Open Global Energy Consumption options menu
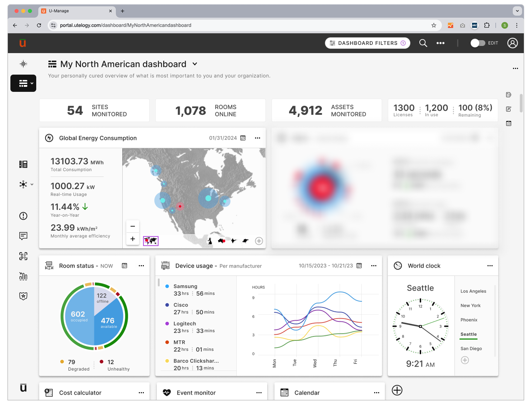The image size is (532, 405). pos(258,138)
